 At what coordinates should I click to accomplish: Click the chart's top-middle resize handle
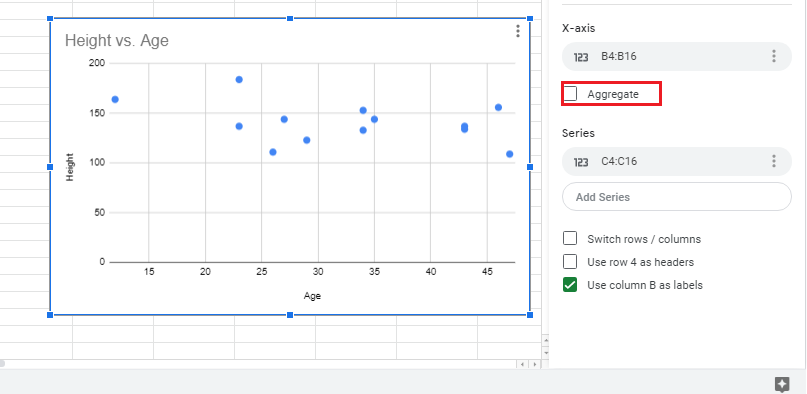tap(290, 19)
